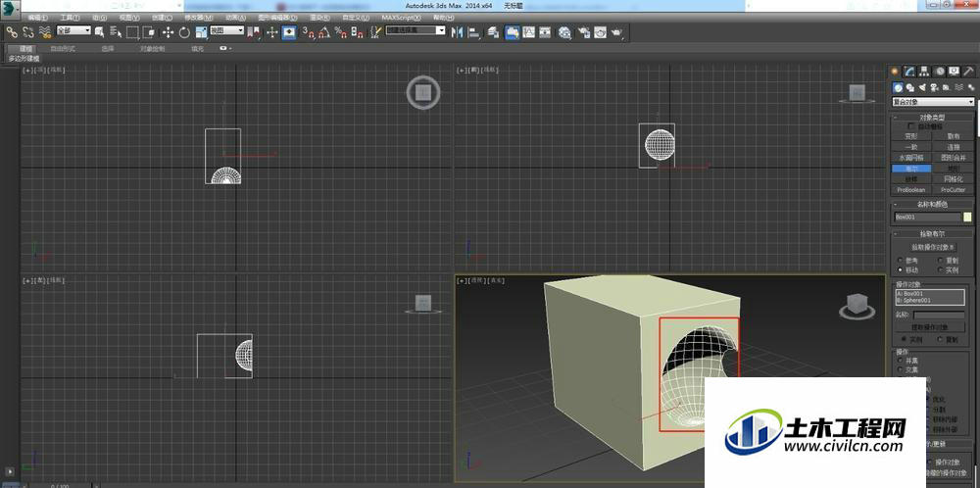Image resolution: width=980 pixels, height=488 pixels.
Task: Select the Instance radio option beside Move
Action: pos(941,269)
